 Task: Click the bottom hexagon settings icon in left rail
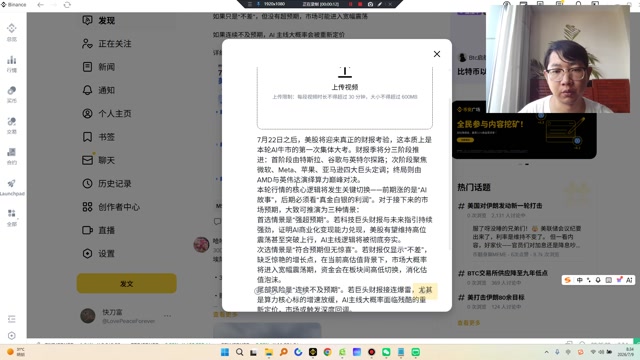11,336
